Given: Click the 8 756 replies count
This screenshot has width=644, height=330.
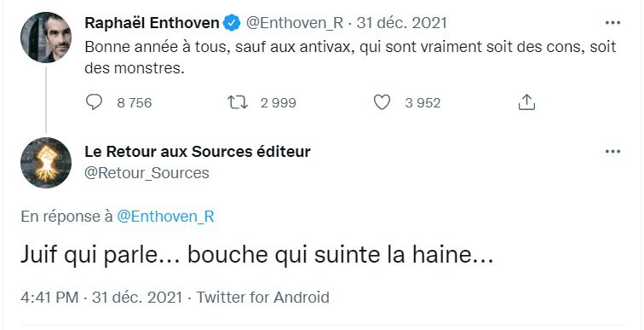Looking at the screenshot, I should pyautogui.click(x=135, y=102).
